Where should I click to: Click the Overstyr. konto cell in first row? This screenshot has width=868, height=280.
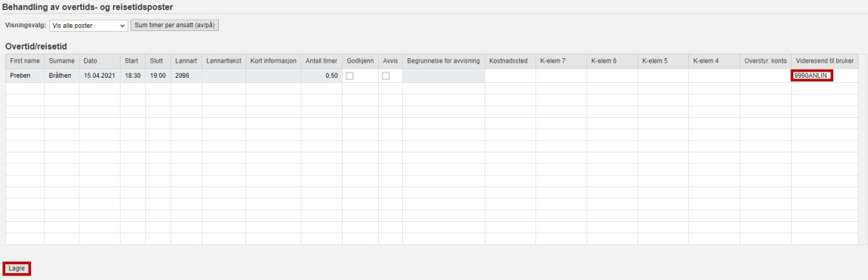[765, 75]
